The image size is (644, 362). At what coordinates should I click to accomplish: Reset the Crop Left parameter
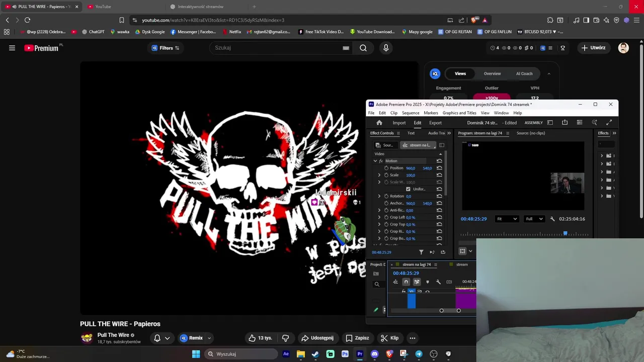pos(439,217)
